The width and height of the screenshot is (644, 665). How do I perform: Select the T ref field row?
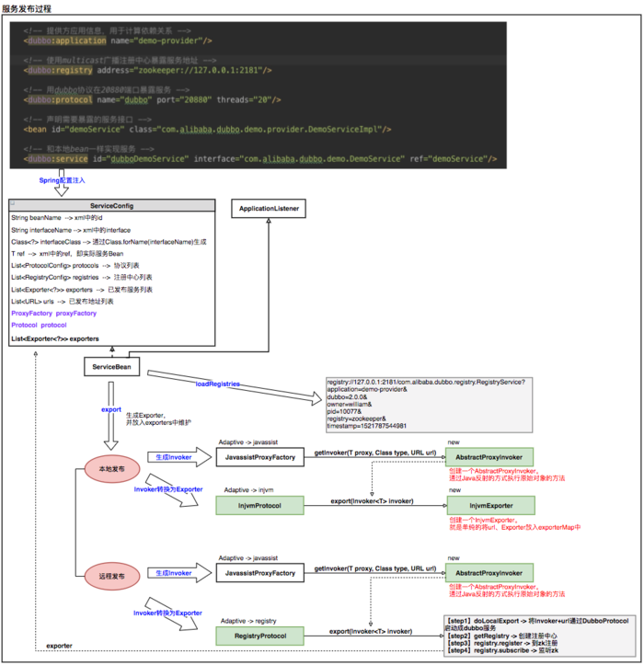(x=67, y=254)
